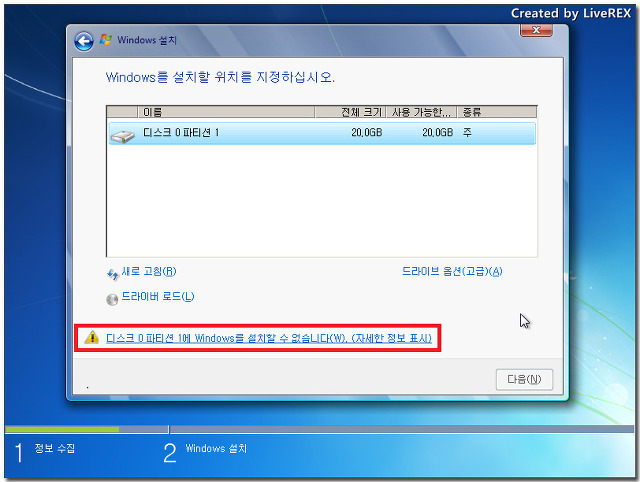Sort by the 사용 가능한... column header
This screenshot has width=640, height=482.
422,112
